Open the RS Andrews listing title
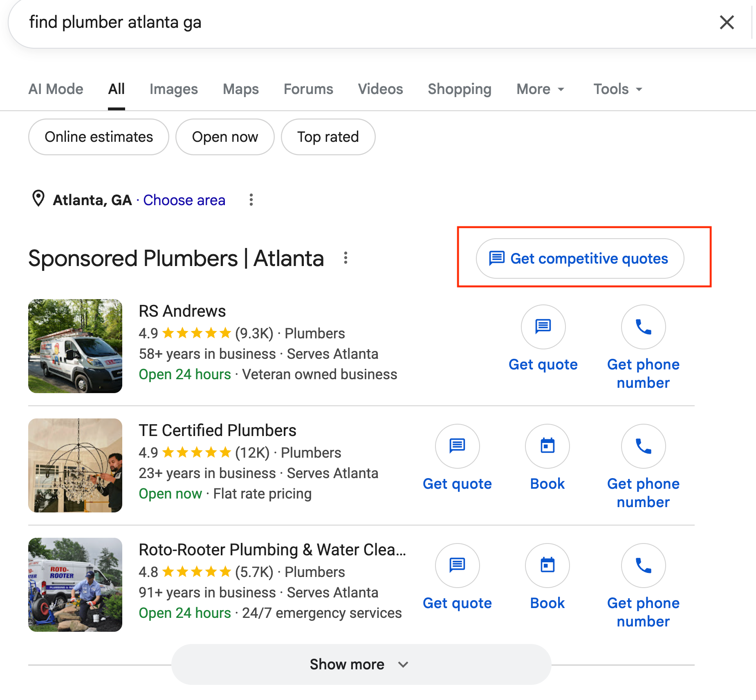756x700 pixels. coord(182,311)
